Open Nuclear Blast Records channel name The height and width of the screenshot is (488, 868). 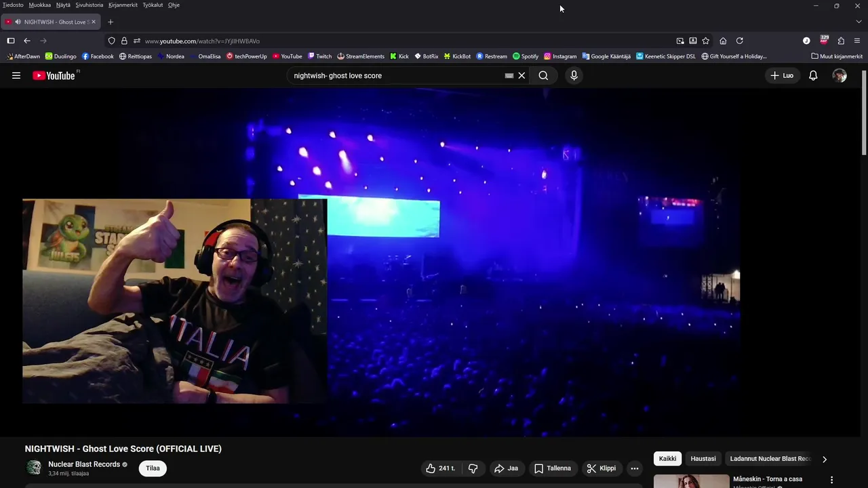pyautogui.click(x=84, y=464)
